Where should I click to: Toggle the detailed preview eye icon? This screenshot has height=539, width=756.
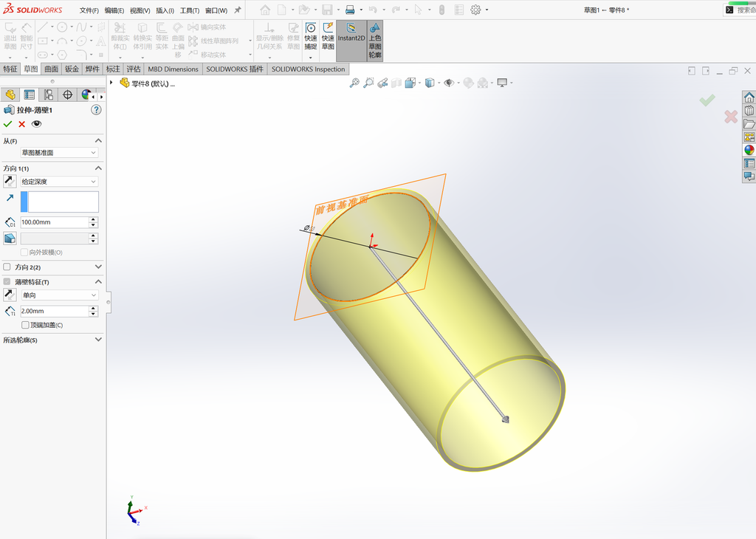pyautogui.click(x=36, y=124)
